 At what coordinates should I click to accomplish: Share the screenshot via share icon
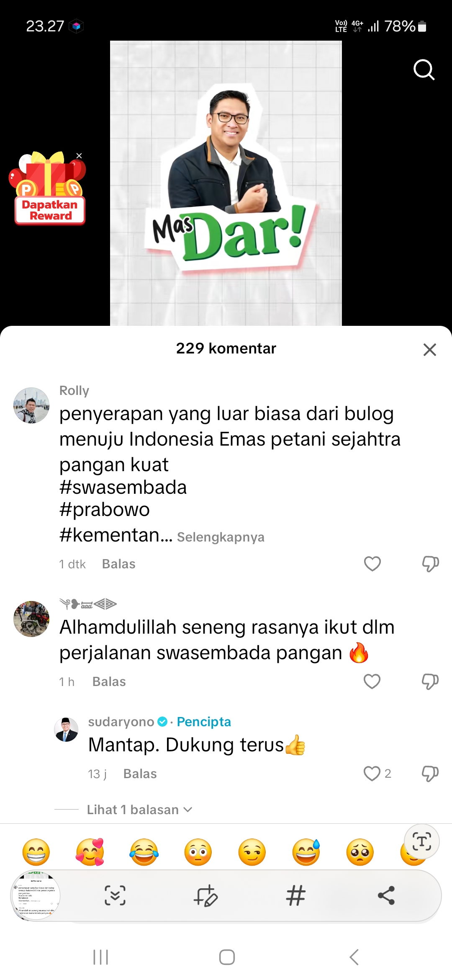pos(386,895)
